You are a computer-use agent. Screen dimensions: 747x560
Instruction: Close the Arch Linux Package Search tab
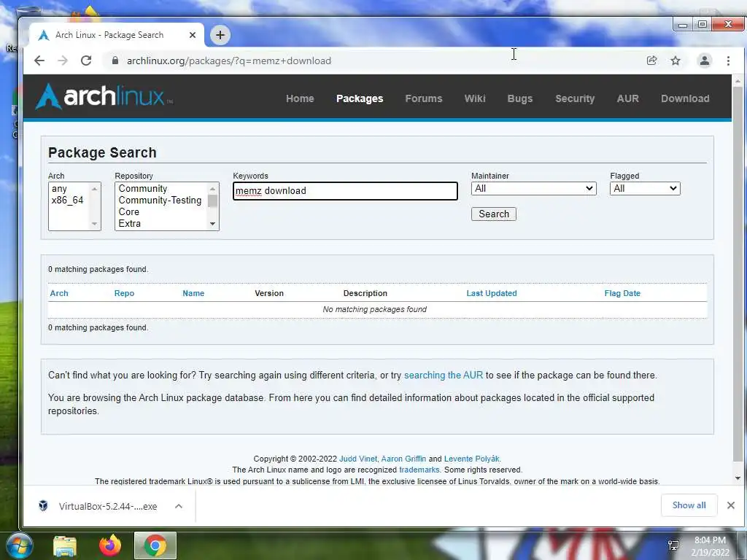tap(193, 35)
